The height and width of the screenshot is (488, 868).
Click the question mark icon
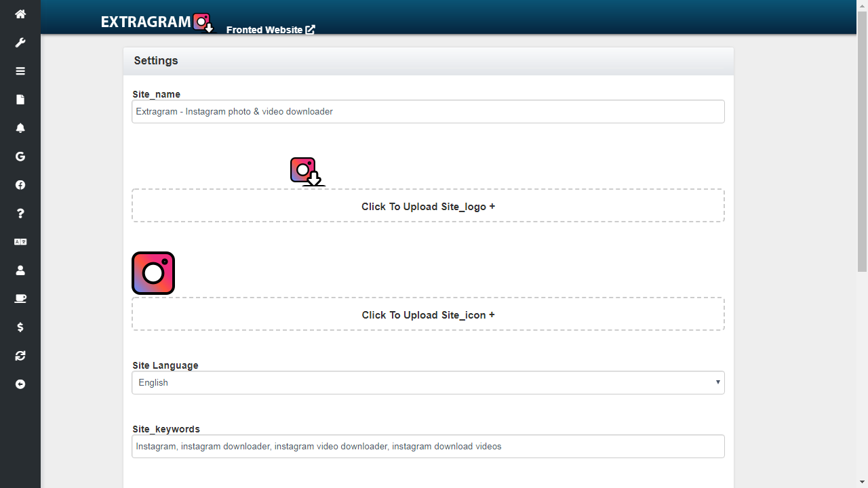(x=20, y=213)
